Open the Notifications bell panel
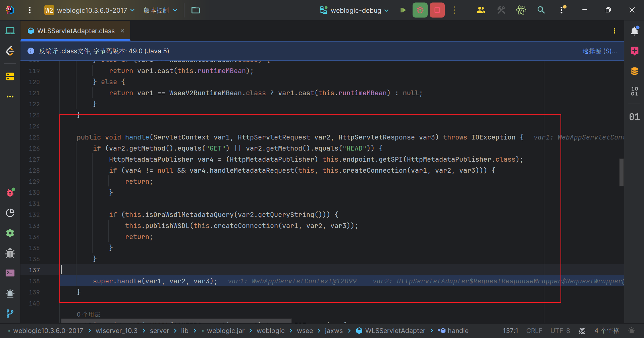Screen dimensions: 644x338 635,31
